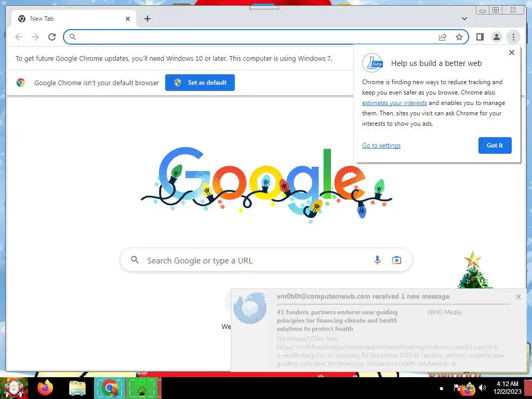Click the magnifier icon in the Google search box

click(x=135, y=260)
